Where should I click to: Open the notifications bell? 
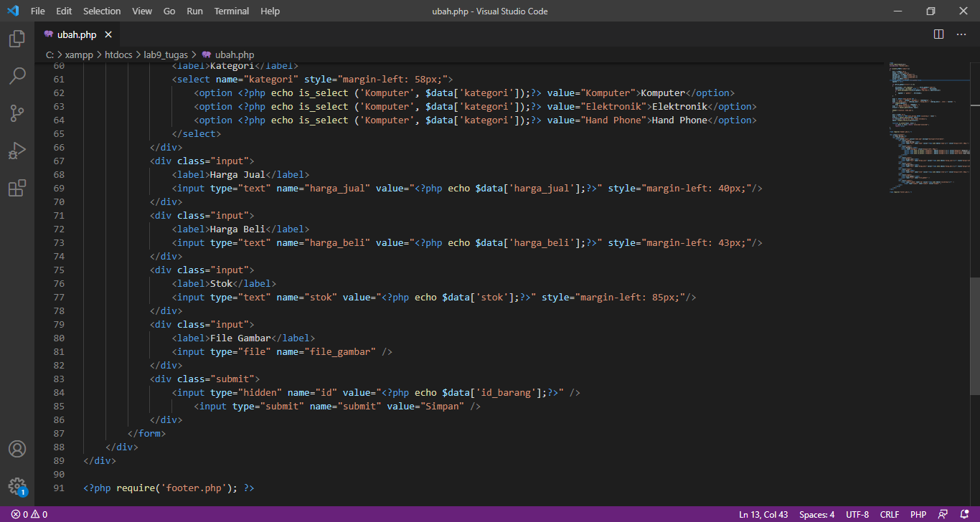[964, 514]
